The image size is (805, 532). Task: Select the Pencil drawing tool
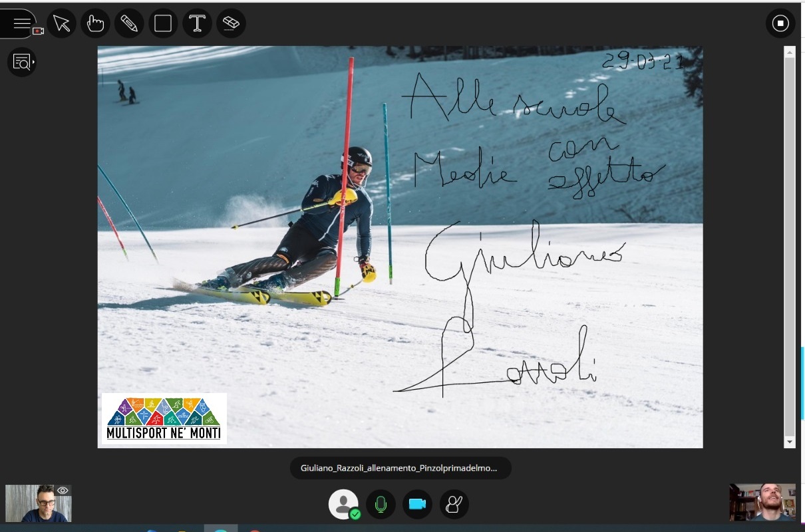click(x=129, y=24)
